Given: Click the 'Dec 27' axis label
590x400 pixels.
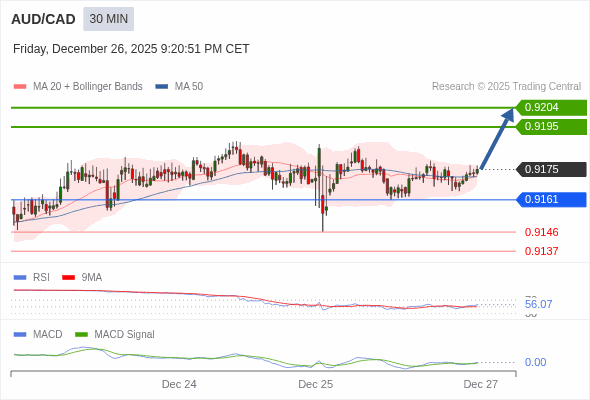Looking at the screenshot, I should tap(481, 384).
